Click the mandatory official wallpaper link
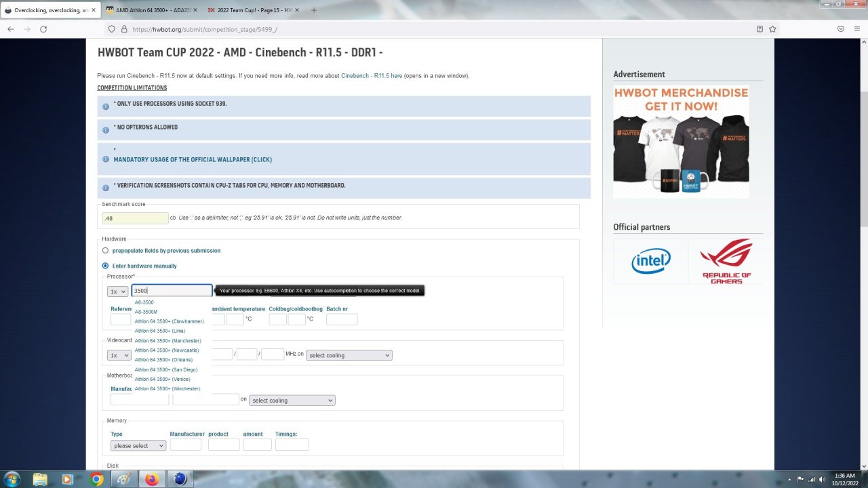868x488 pixels. [193, 160]
